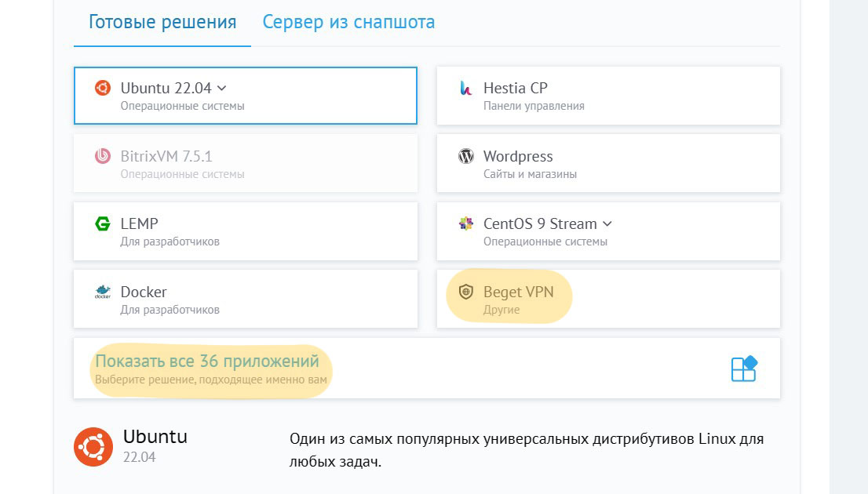Image resolution: width=868 pixels, height=494 pixels.
Task: Click the Hestia CP logo icon
Action: click(466, 88)
